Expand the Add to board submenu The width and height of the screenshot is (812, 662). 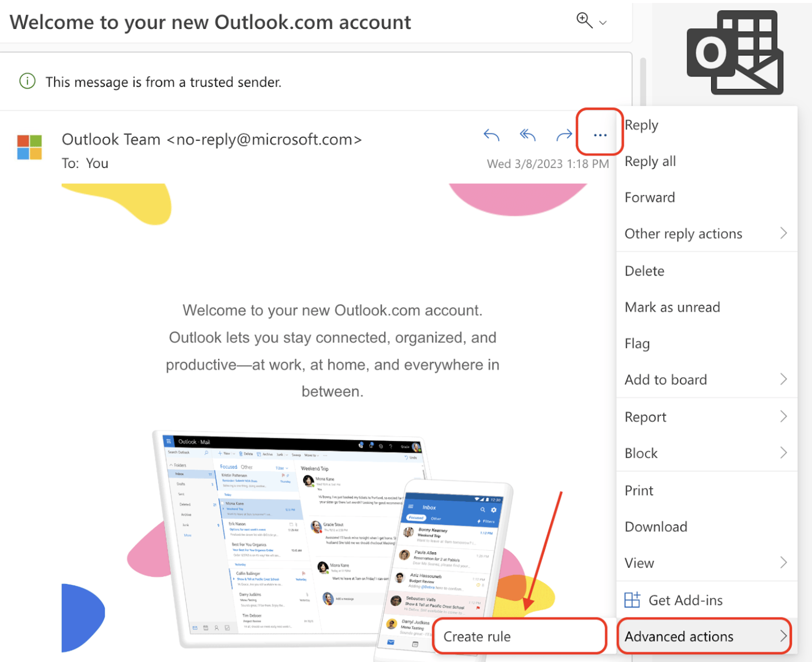[x=706, y=380]
